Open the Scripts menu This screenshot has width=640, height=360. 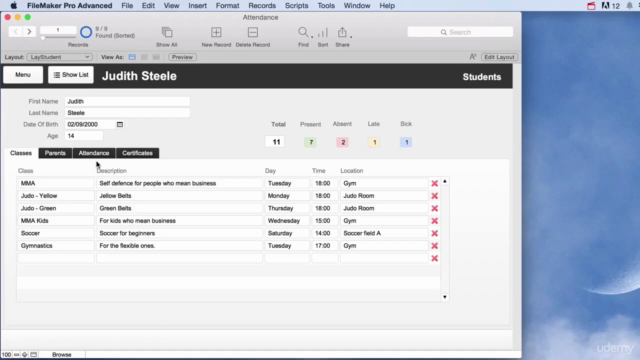pyautogui.click(x=296, y=6)
